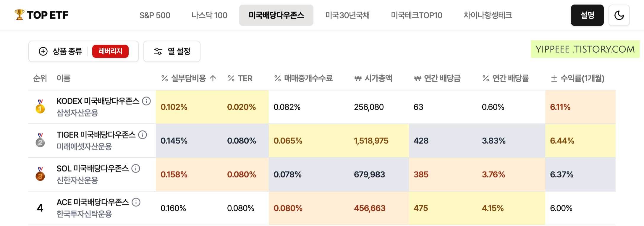Open info icon for TIGER 미국배당다우존스
Image resolution: width=644 pixels, height=226 pixels.
pyautogui.click(x=143, y=135)
